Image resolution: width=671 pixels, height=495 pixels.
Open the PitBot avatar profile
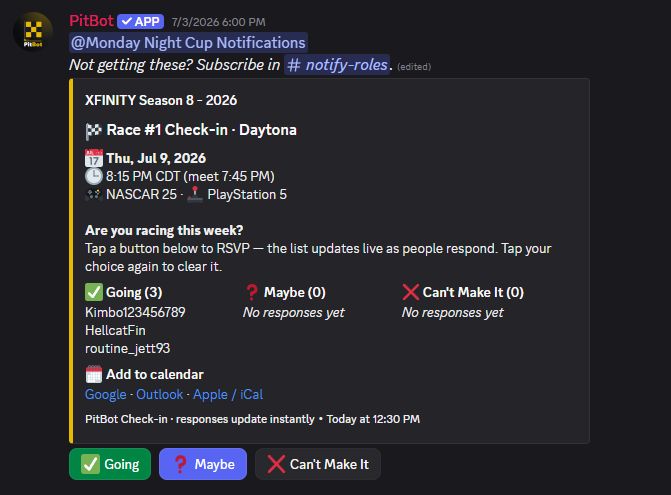pyautogui.click(x=33, y=32)
